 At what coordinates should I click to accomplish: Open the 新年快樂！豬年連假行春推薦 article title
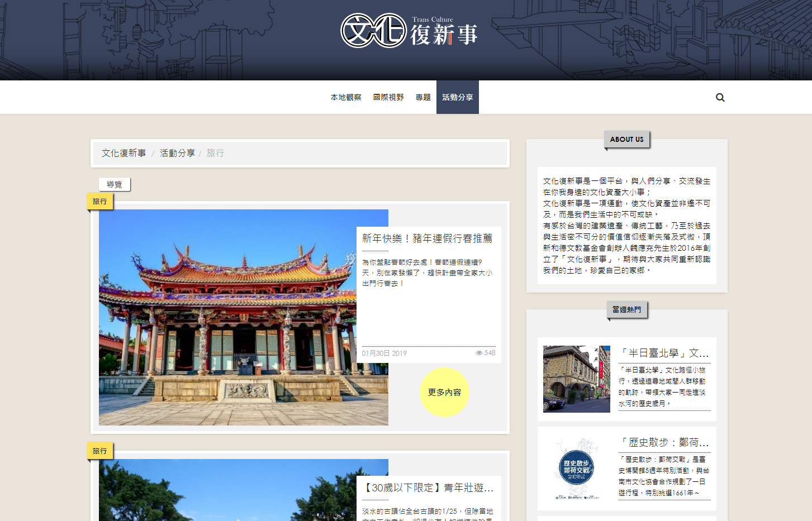(x=427, y=238)
